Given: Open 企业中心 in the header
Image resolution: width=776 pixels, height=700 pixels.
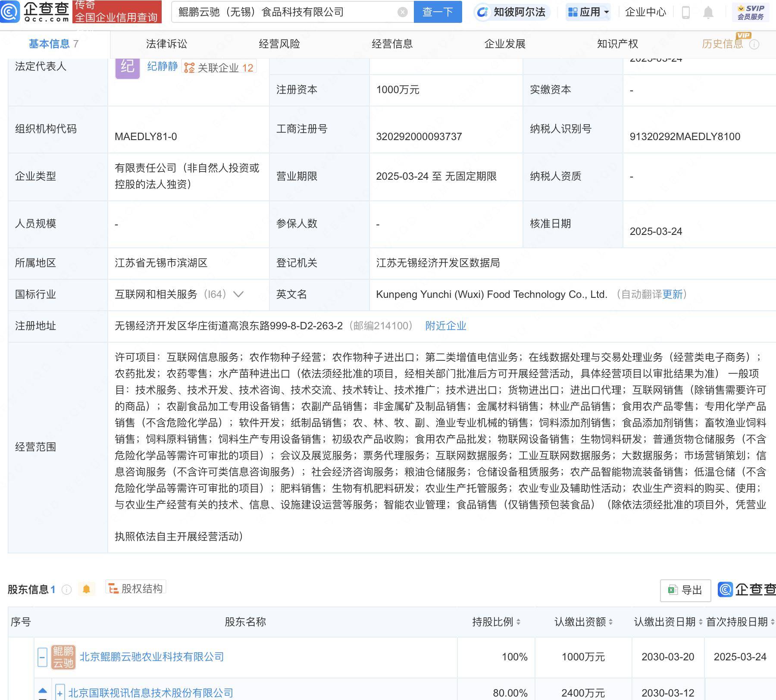Looking at the screenshot, I should [645, 12].
